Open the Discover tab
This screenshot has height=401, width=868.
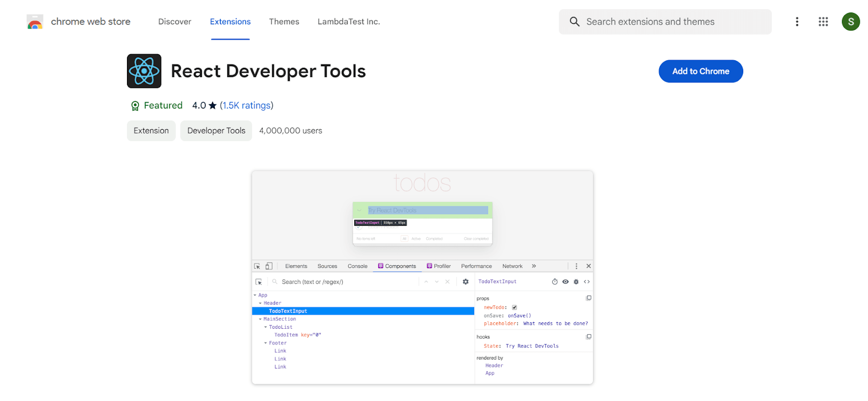[175, 22]
